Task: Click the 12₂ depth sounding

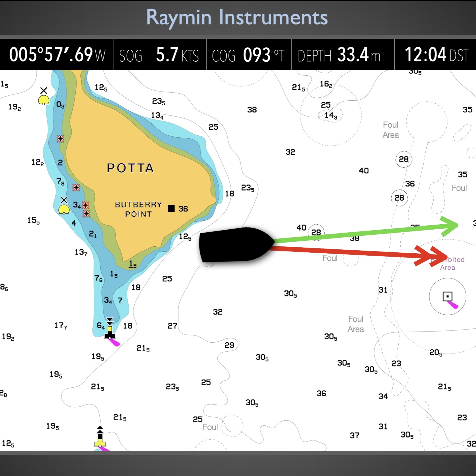Action: (37, 162)
